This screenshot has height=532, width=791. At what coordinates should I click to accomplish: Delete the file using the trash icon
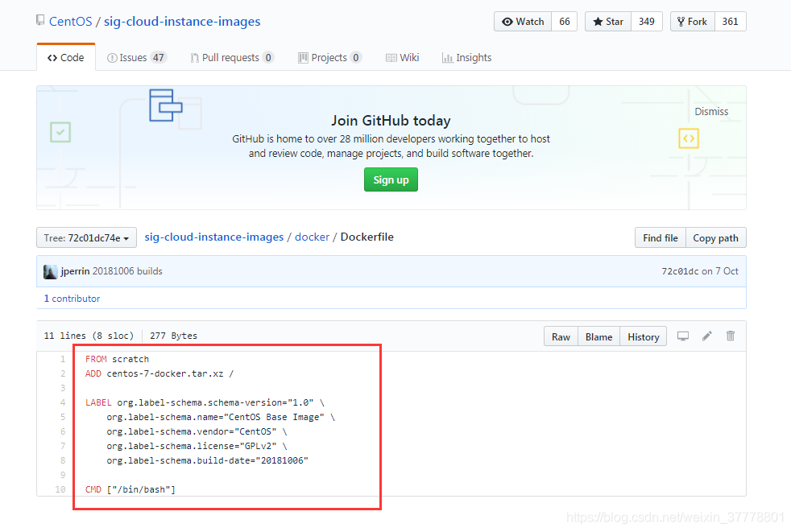(731, 336)
